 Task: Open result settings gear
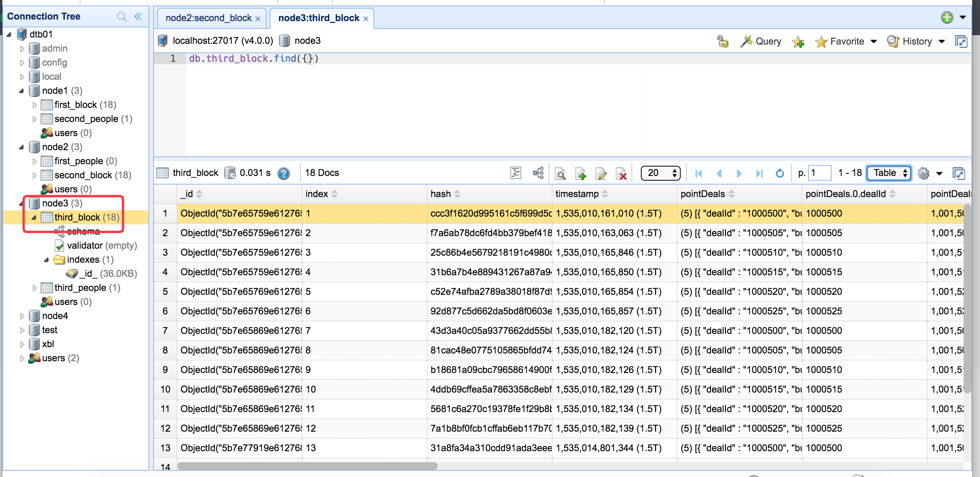tap(923, 173)
